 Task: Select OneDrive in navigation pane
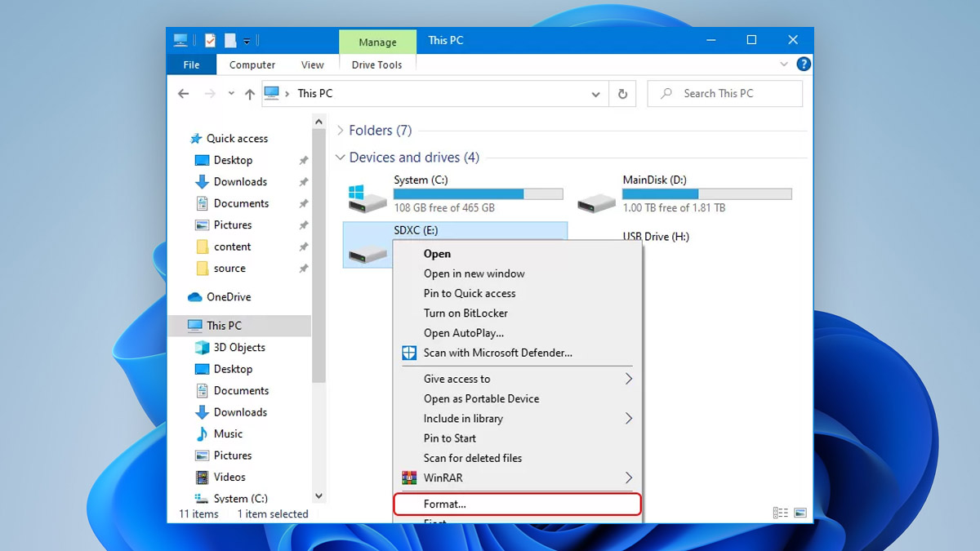[x=229, y=297]
